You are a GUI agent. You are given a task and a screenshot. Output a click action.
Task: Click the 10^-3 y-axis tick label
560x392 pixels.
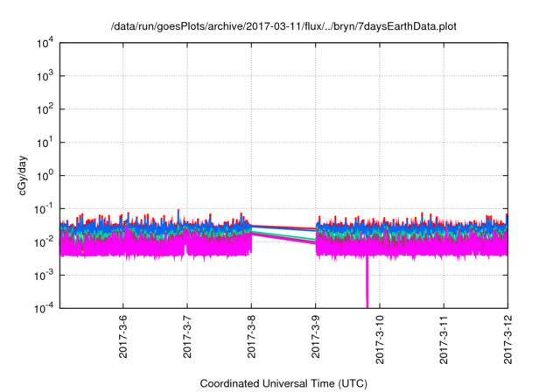pyautogui.click(x=44, y=276)
